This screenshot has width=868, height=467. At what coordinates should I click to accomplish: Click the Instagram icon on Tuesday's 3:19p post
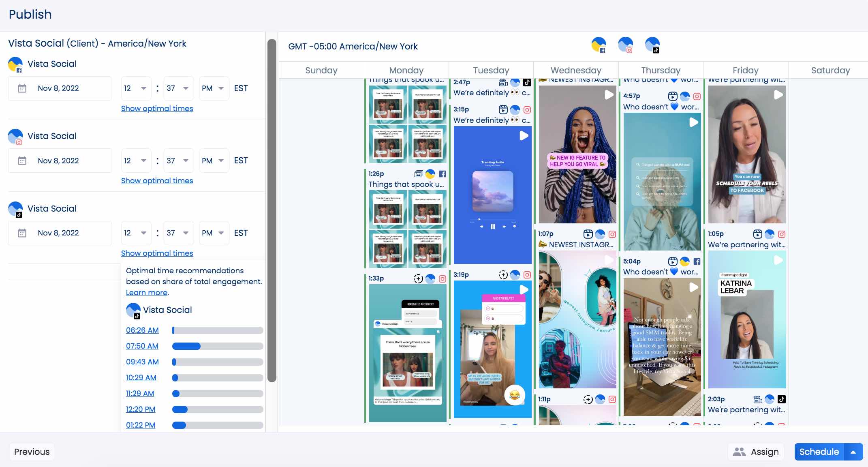527,274
